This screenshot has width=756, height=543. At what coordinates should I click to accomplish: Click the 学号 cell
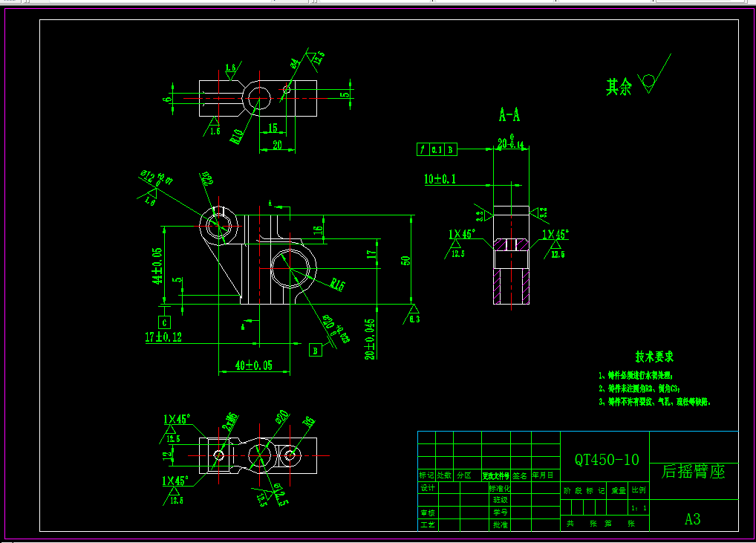[x=501, y=512]
